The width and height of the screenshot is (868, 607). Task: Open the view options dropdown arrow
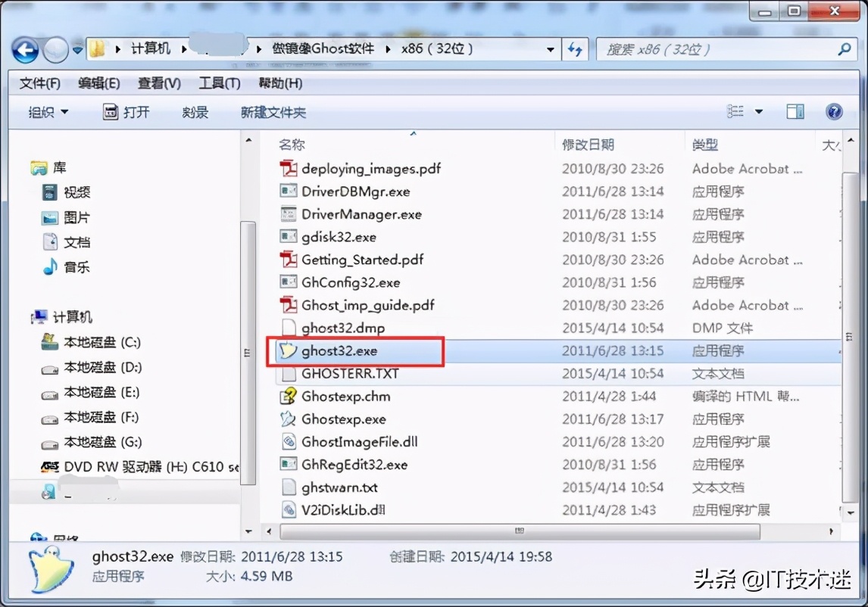[x=759, y=112]
